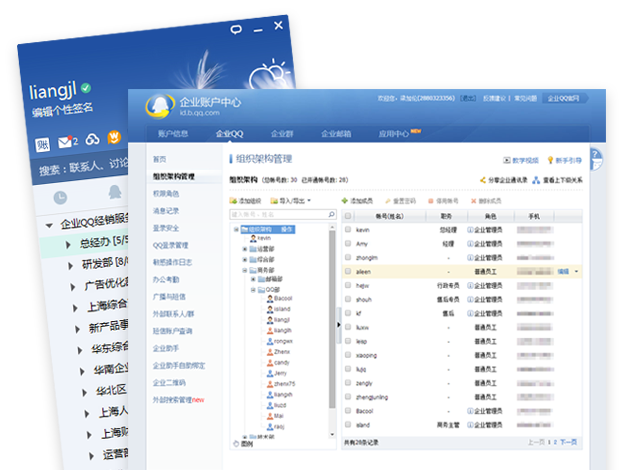
Task: Expand 总经办 group in QQ contact list
Action: [x=69, y=244]
